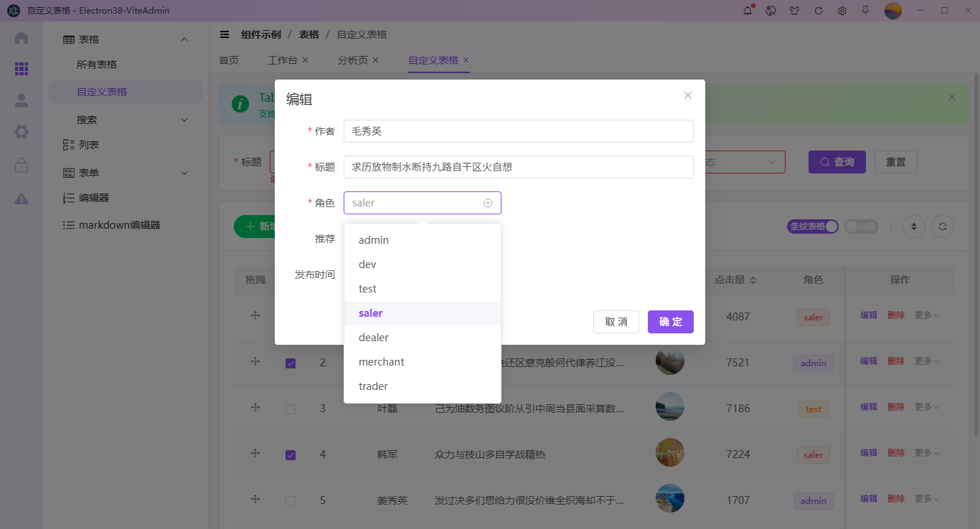Image resolution: width=980 pixels, height=529 pixels.
Task: Click the theme skin shirt icon
Action: pyautogui.click(x=793, y=11)
